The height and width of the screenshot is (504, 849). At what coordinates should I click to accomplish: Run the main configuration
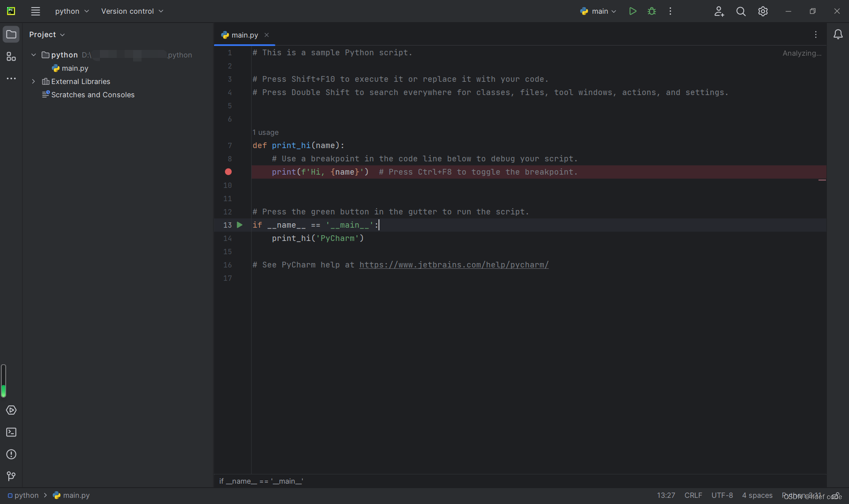(632, 11)
